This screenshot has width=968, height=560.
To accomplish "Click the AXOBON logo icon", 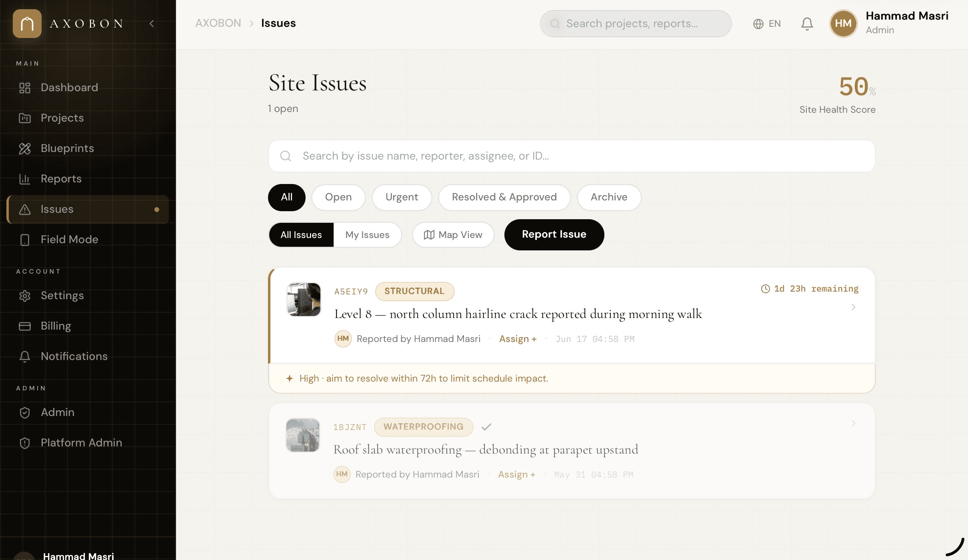I will pos(27,24).
